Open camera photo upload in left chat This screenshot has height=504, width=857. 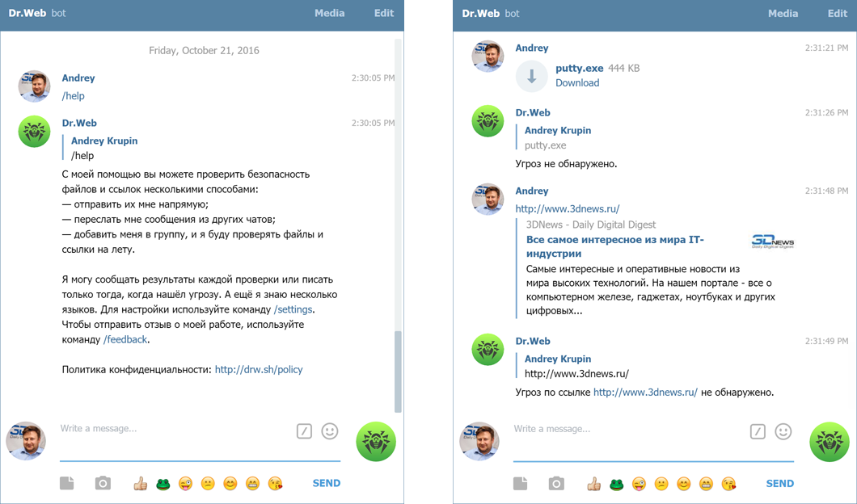[x=103, y=483]
